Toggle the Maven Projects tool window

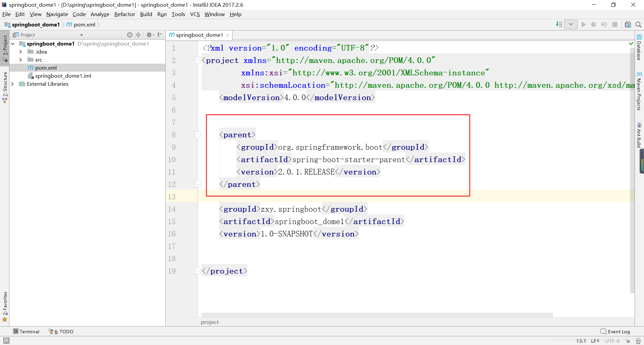point(639,91)
